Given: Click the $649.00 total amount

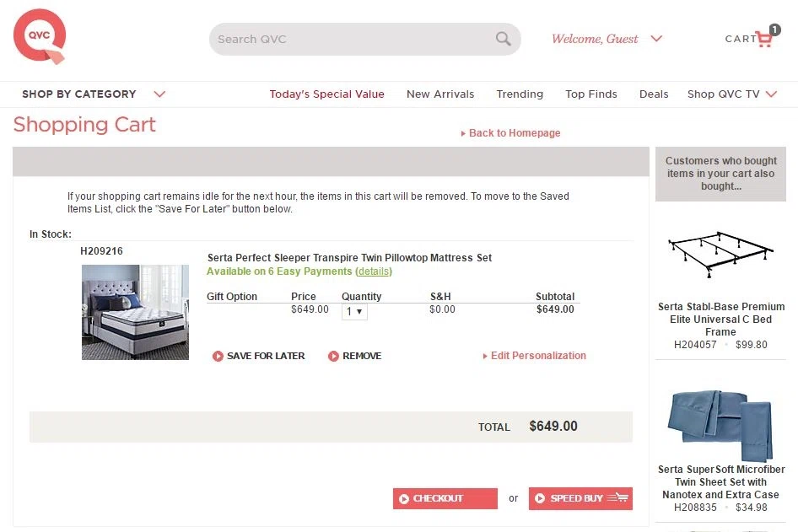Looking at the screenshot, I should tap(553, 427).
